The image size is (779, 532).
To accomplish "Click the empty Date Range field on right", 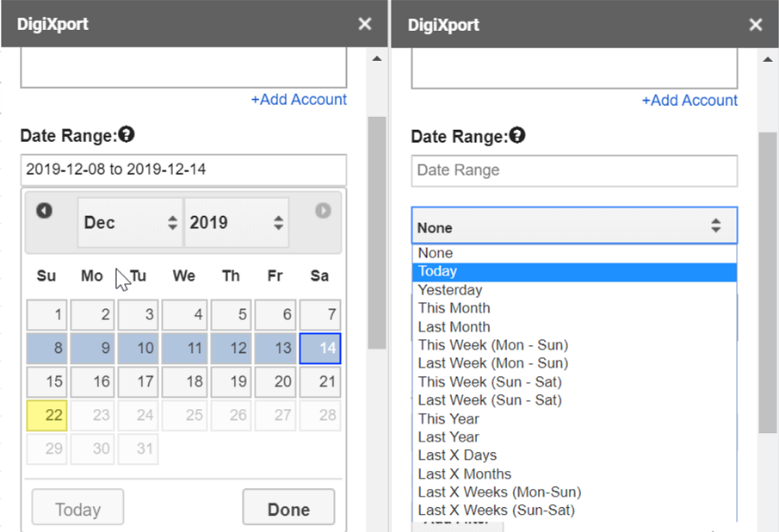I will click(574, 170).
